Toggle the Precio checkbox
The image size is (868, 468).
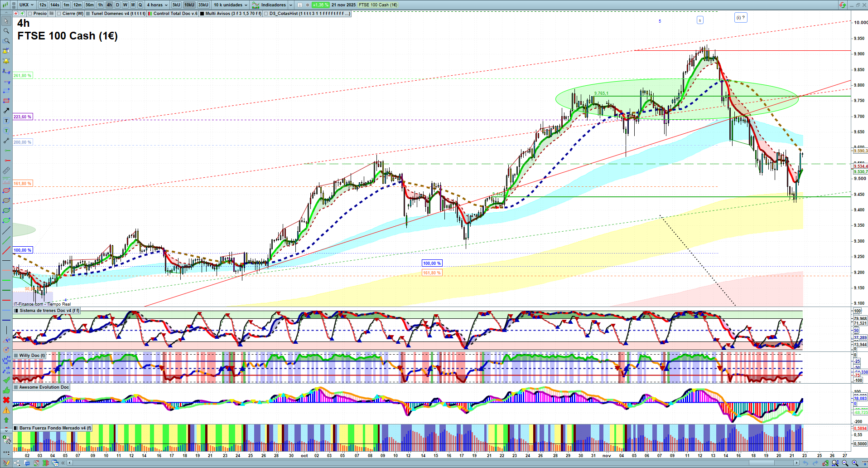[x=30, y=14]
